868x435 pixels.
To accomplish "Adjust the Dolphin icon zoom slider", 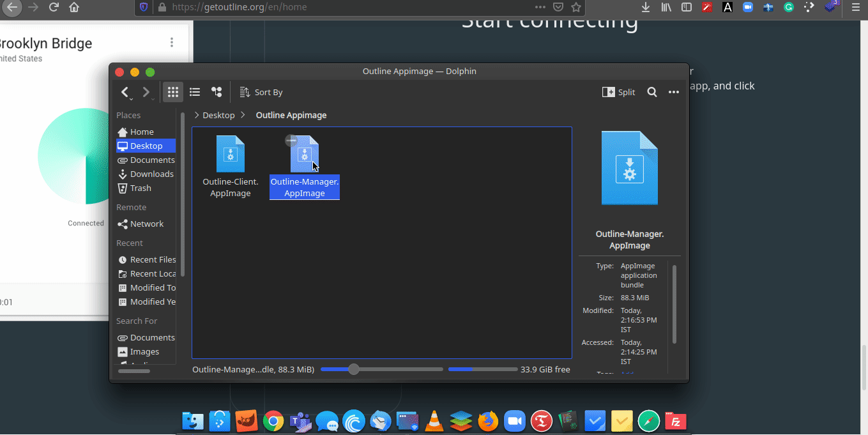I will pyautogui.click(x=354, y=369).
